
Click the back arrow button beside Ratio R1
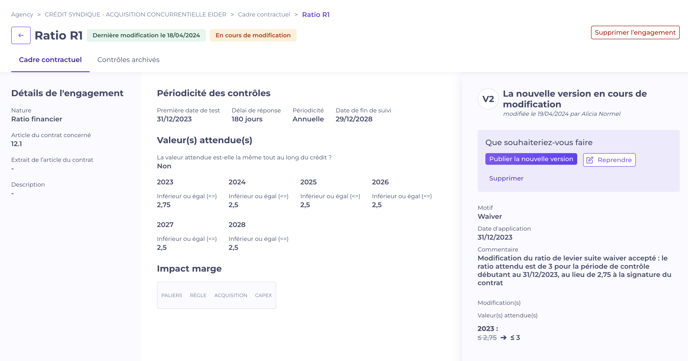click(21, 36)
